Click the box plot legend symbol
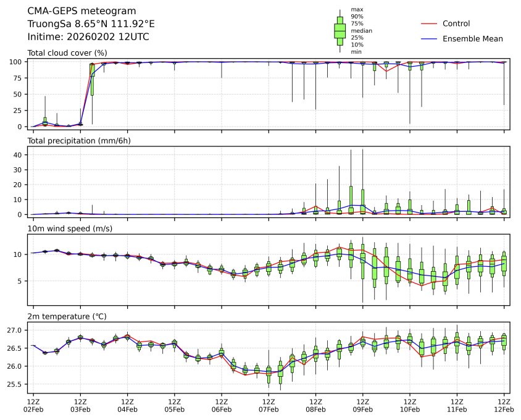The height and width of the screenshot is (420, 521). pos(340,30)
